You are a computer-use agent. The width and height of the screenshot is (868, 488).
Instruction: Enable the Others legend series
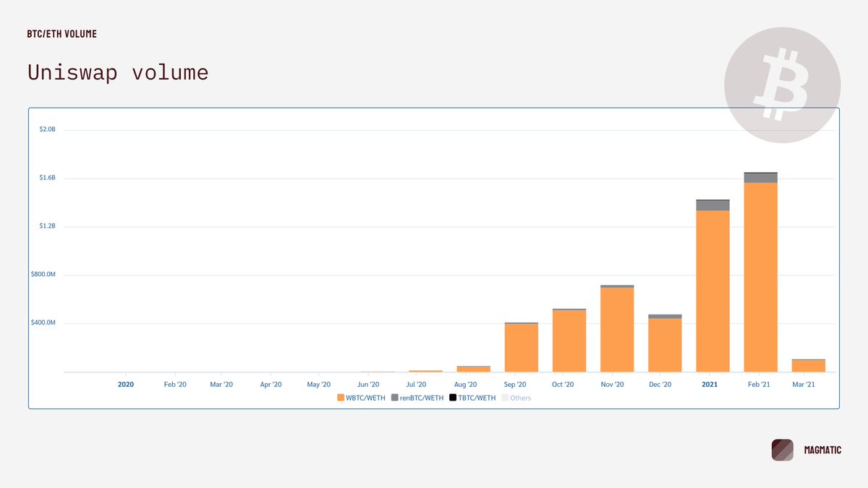pos(516,398)
